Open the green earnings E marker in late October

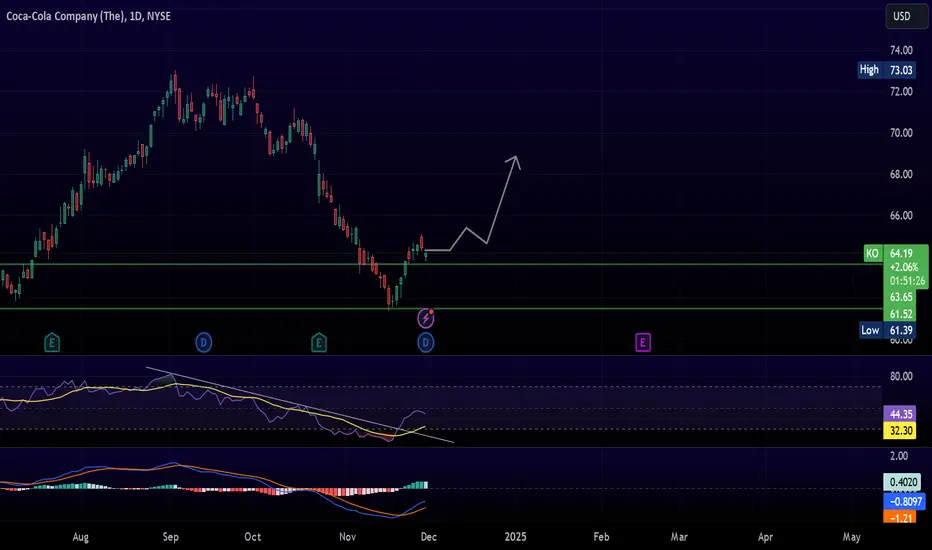(x=319, y=342)
